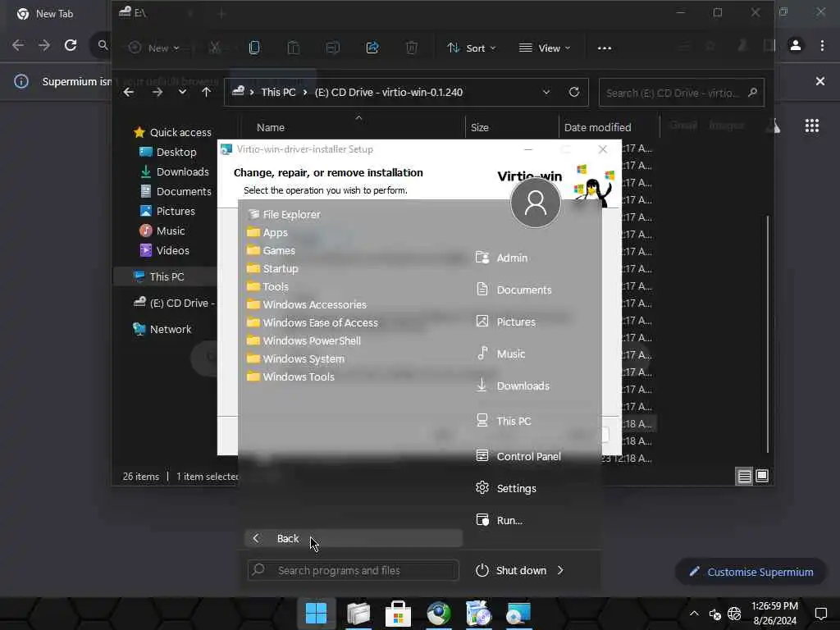Reload the Supermium browser page
The height and width of the screenshot is (630, 840).
71,46
